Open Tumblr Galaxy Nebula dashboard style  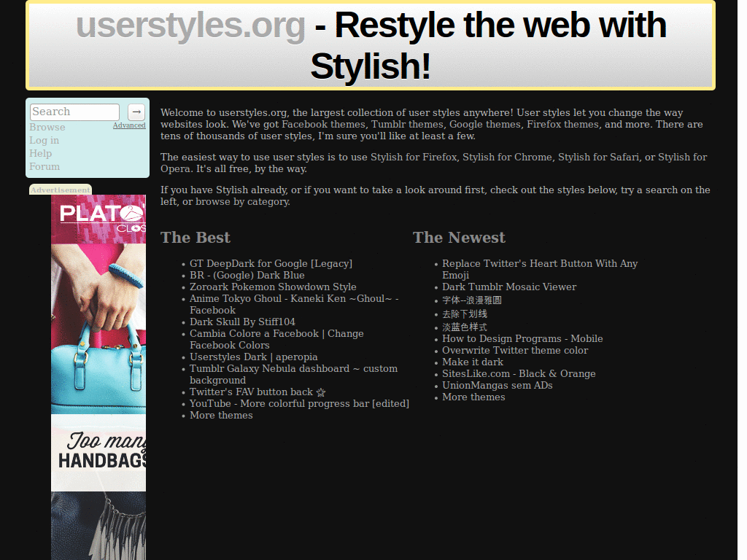click(x=293, y=374)
